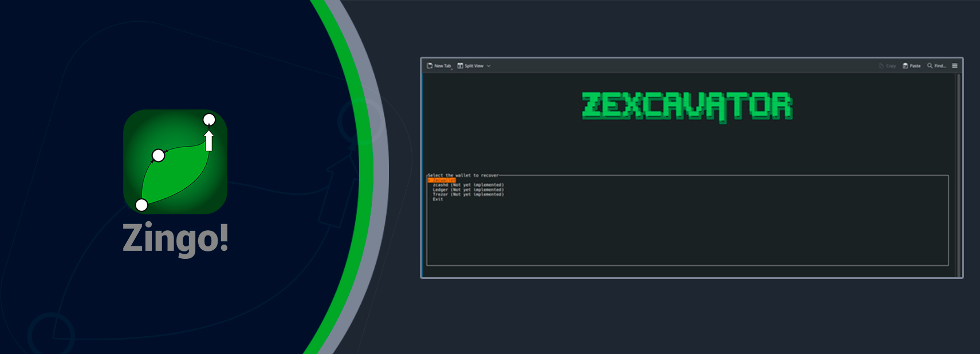Viewport: 980px width, 354px height.
Task: Click the terminal vertical scrollbar
Action: coord(958,175)
